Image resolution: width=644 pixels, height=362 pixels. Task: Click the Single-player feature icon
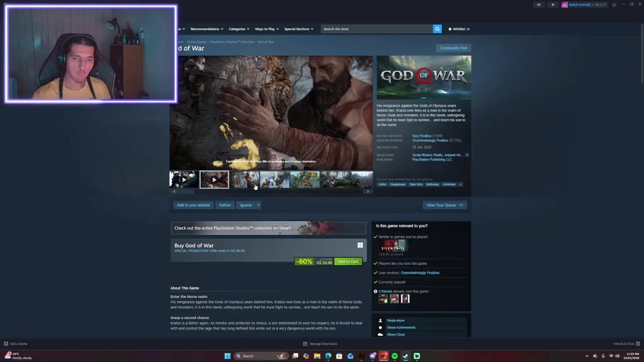click(x=380, y=320)
